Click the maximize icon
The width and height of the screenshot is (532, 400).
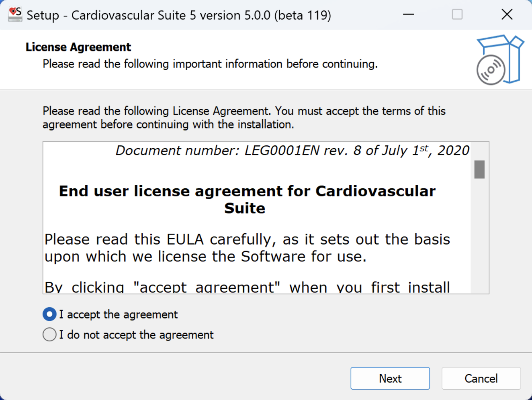457,14
